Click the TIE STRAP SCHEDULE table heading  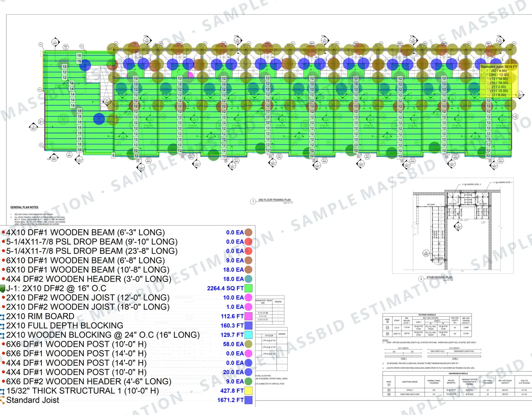coord(427,315)
